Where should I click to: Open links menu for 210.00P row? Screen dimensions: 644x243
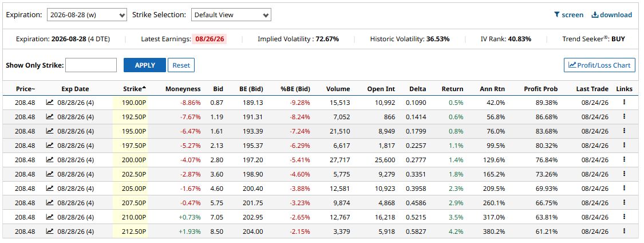point(624,217)
